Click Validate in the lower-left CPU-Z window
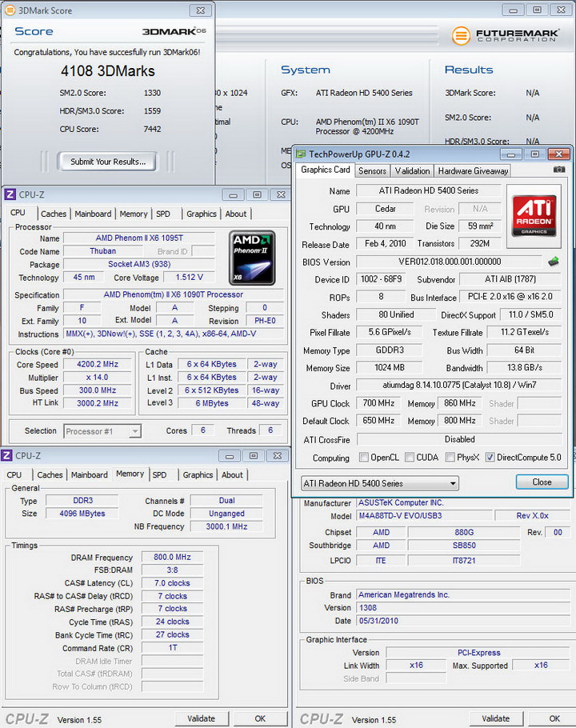576x728 pixels. tap(201, 718)
